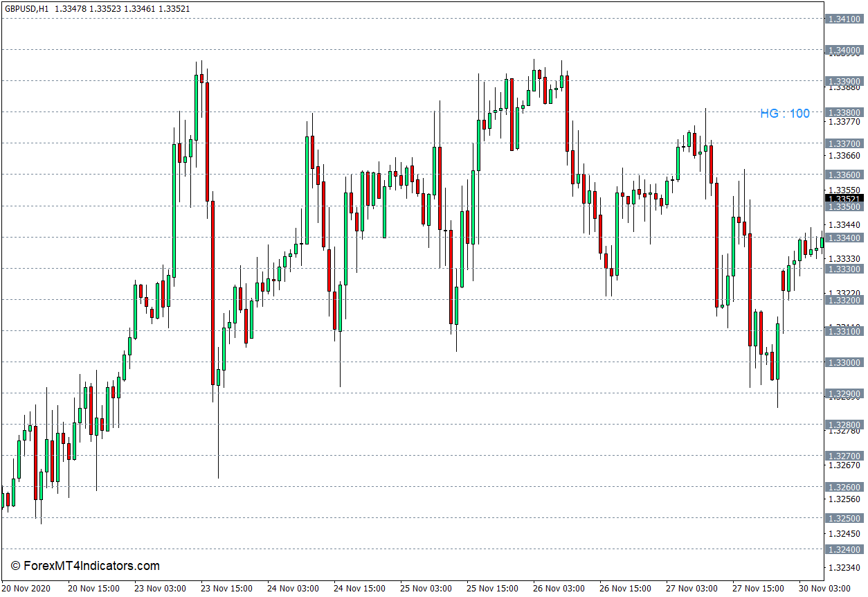Select the 1.33600 price level label

tap(844, 175)
